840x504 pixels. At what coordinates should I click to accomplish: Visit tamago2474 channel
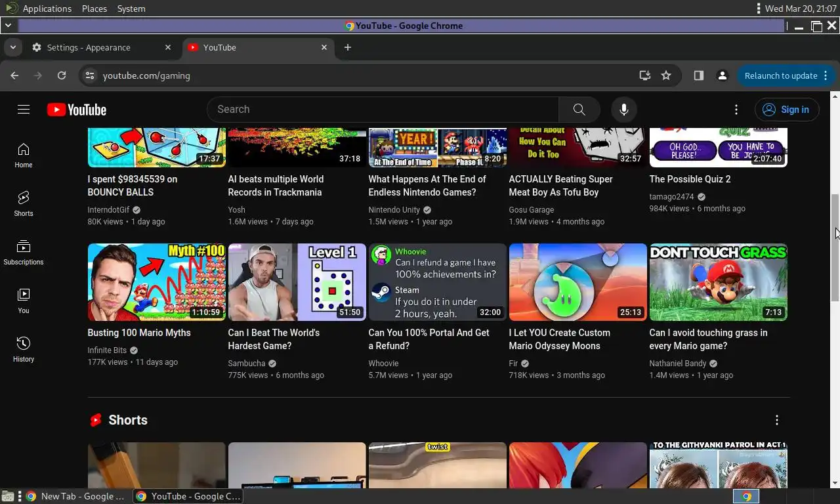pos(671,197)
